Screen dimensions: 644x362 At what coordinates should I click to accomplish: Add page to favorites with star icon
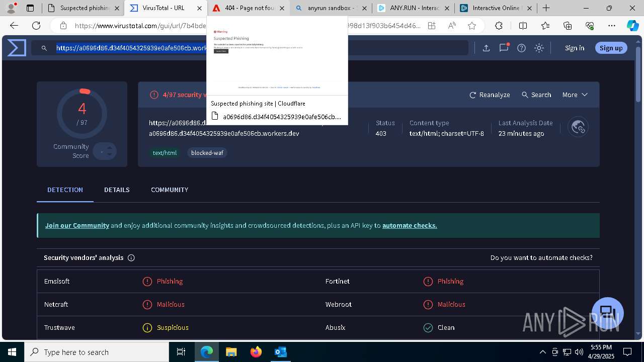tap(472, 26)
